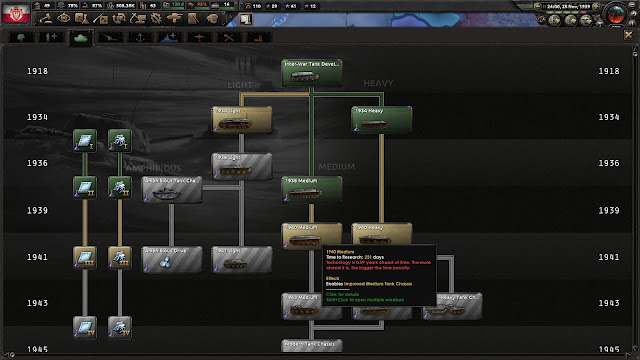Select Armor plate level I technology
Viewport: 640px width, 360px height.
tap(85, 141)
